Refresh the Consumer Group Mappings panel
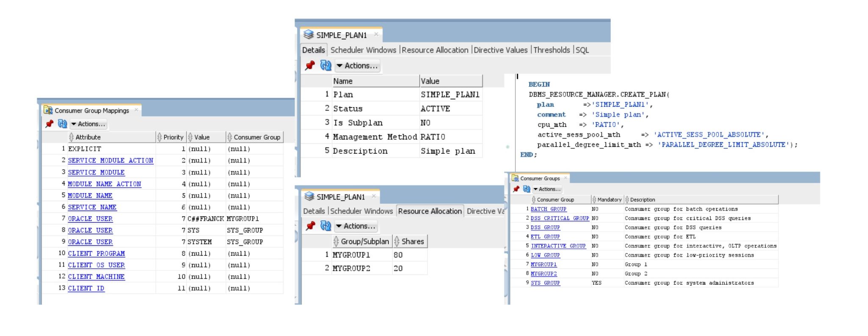The height and width of the screenshot is (336, 868). click(62, 124)
